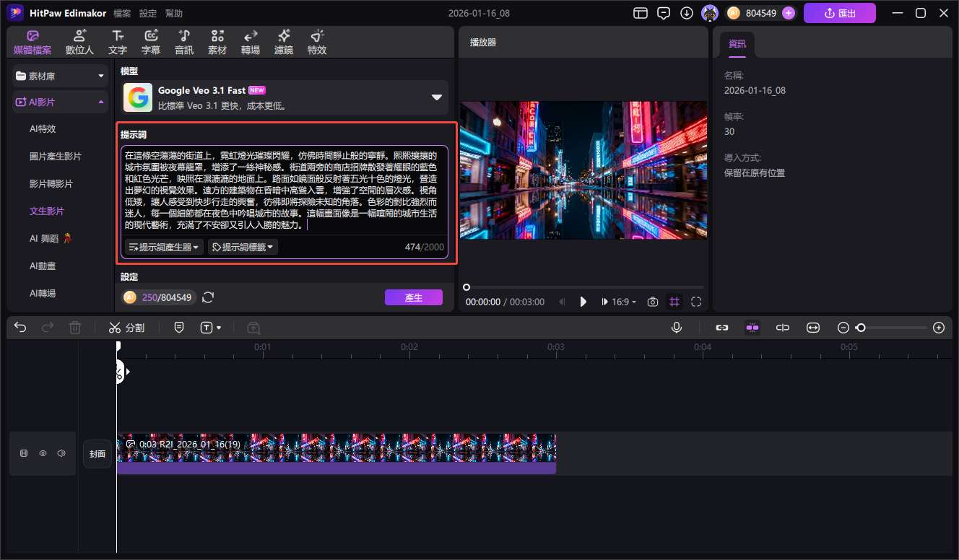959x560 pixels.
Task: Open the 音訊 audio panel
Action: point(183,41)
